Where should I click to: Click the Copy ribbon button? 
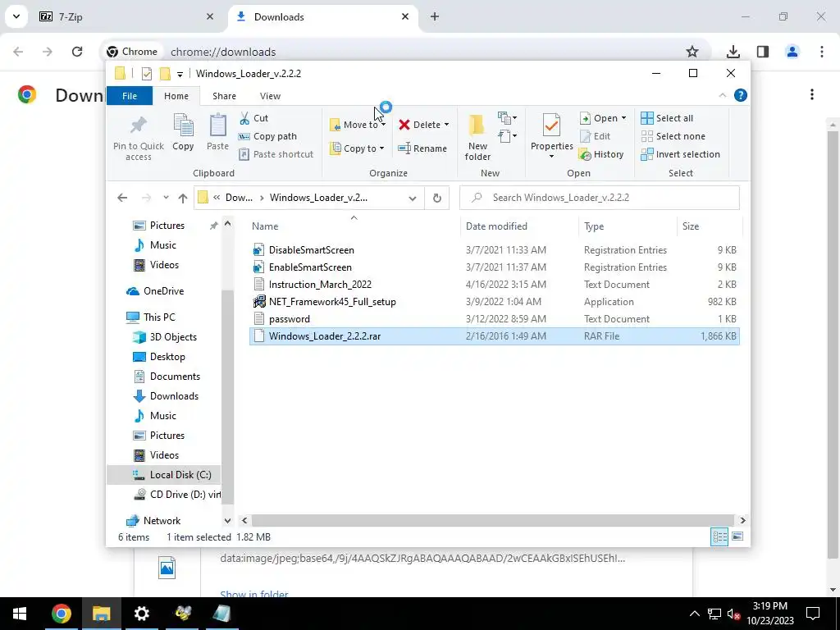(x=183, y=133)
